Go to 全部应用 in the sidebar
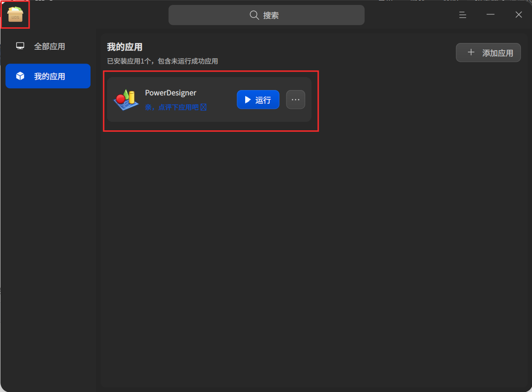532x392 pixels. tap(48, 47)
